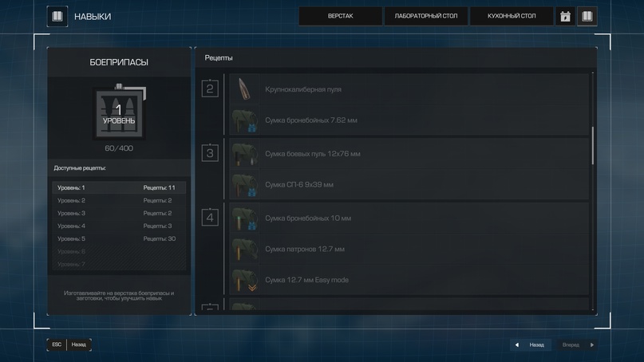Click the skills book icon beside Навыки
This screenshot has width=644, height=362.
[57, 16]
